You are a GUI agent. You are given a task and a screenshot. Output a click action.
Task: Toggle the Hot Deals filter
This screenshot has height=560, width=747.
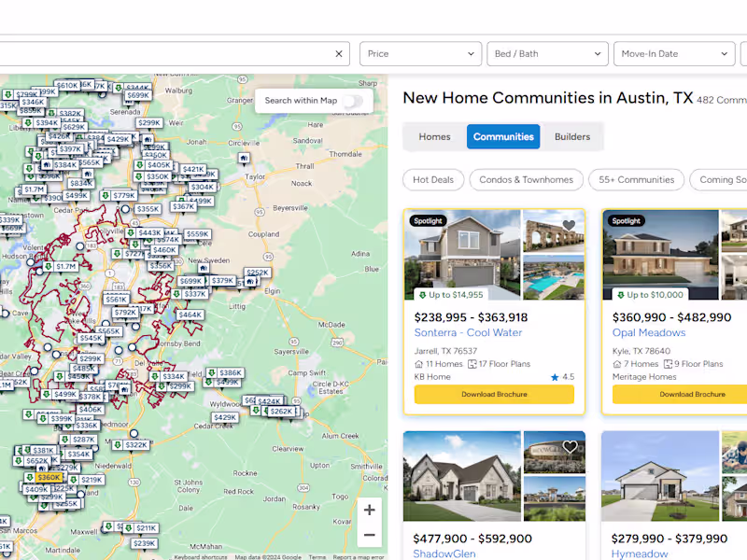pos(432,179)
